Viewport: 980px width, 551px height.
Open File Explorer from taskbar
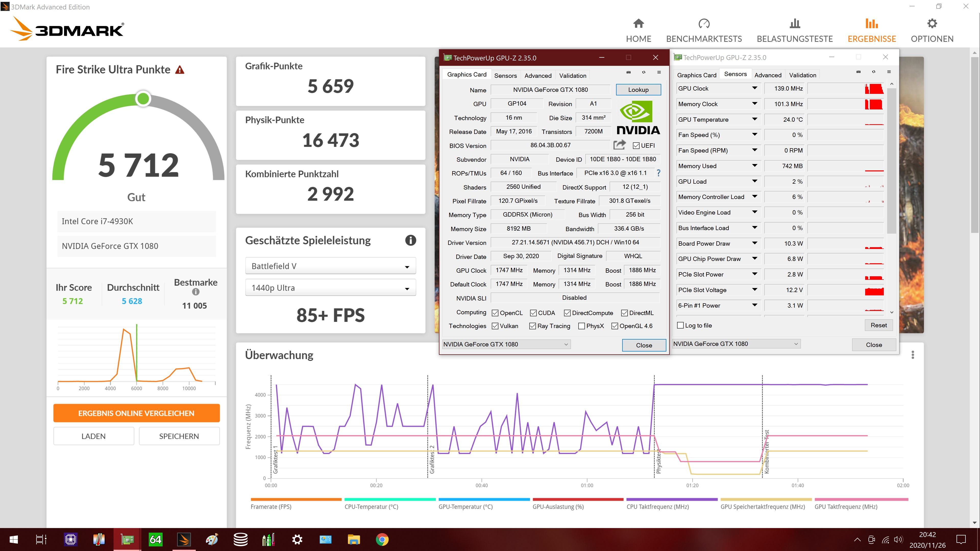[x=353, y=539]
